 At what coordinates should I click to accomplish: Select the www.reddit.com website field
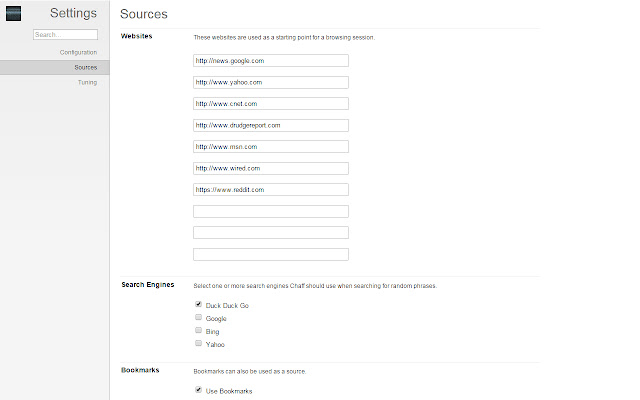[271, 189]
